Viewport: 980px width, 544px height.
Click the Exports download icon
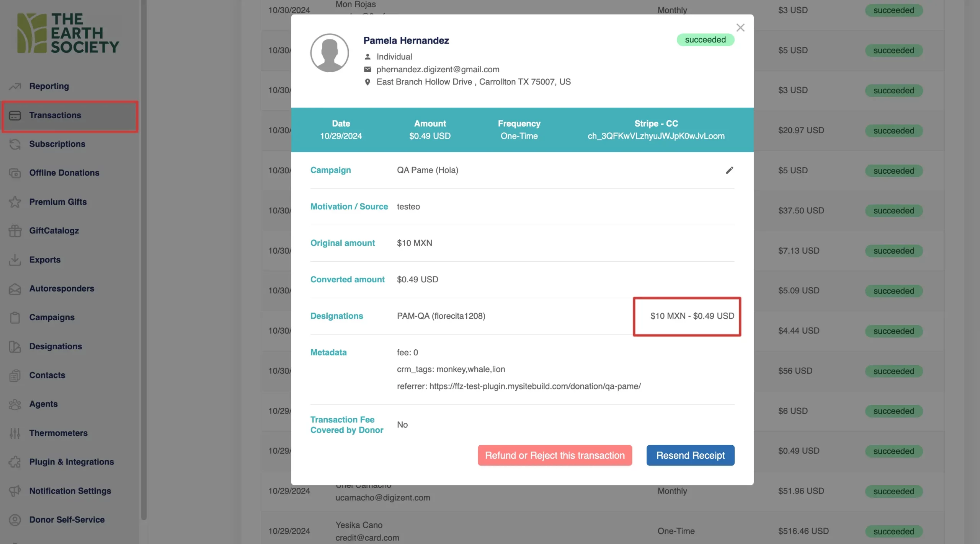point(15,260)
